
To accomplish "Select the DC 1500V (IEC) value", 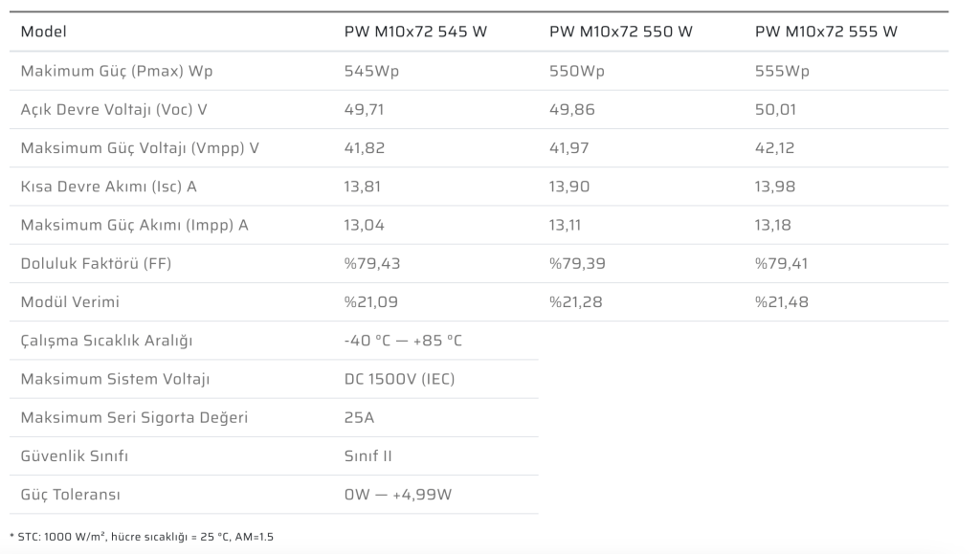I will pyautogui.click(x=399, y=379).
